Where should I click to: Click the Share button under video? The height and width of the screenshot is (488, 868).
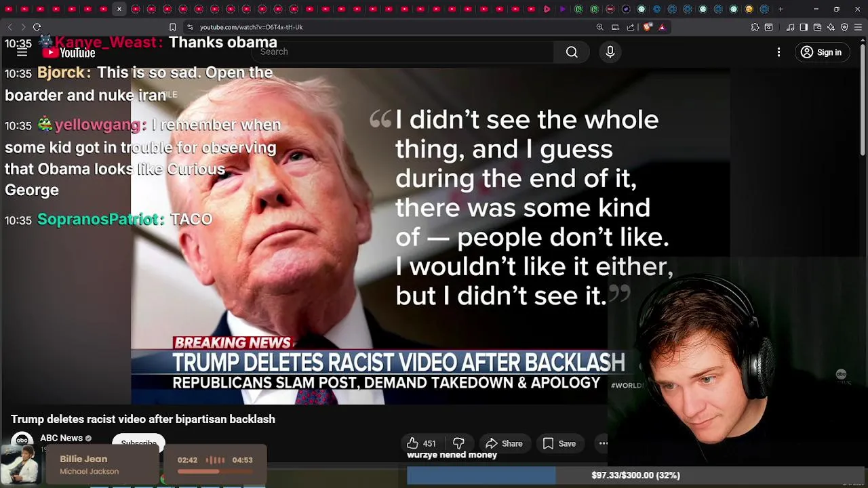click(x=504, y=443)
